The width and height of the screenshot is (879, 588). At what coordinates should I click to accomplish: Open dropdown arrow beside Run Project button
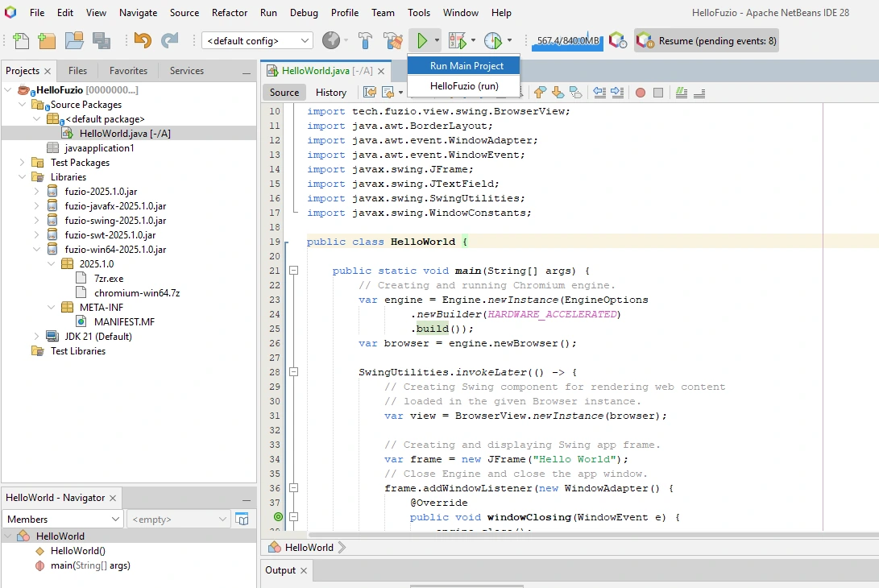click(437, 40)
